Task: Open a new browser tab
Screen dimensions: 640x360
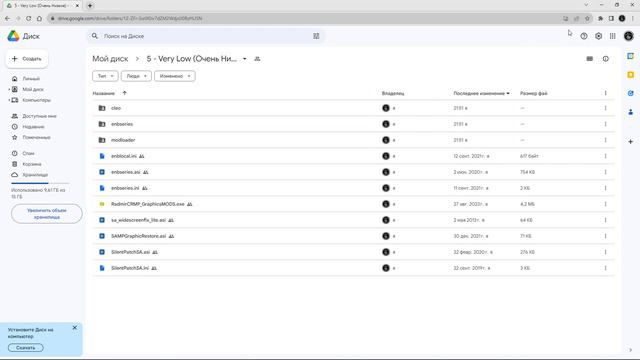Action: tap(90, 6)
